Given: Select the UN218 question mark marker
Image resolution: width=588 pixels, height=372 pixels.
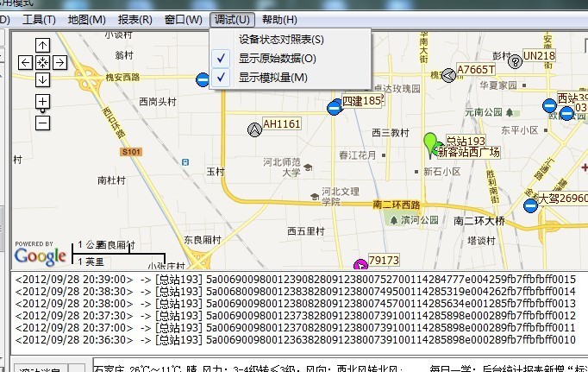Looking at the screenshot, I should click(x=516, y=60).
